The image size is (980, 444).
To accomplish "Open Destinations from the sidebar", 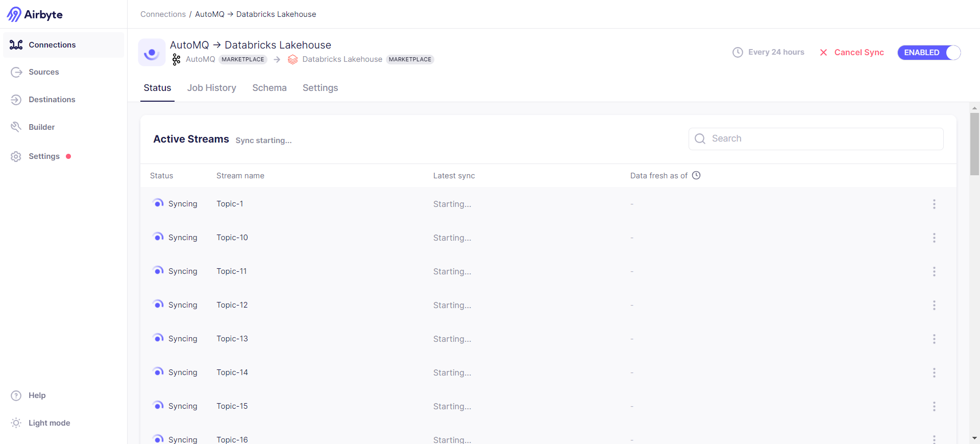I will pyautogui.click(x=52, y=100).
